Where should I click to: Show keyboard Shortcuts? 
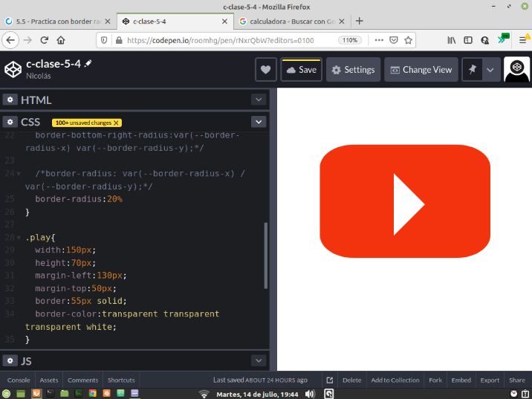coord(121,380)
